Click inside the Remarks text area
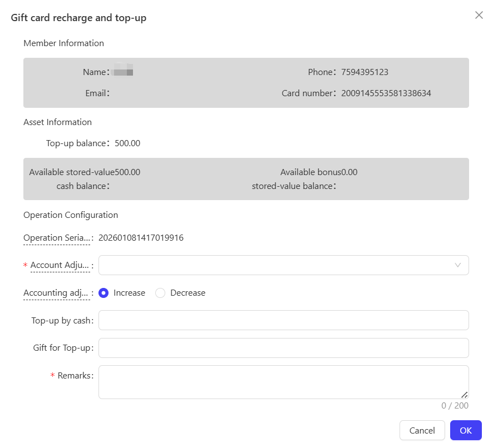 point(284,382)
